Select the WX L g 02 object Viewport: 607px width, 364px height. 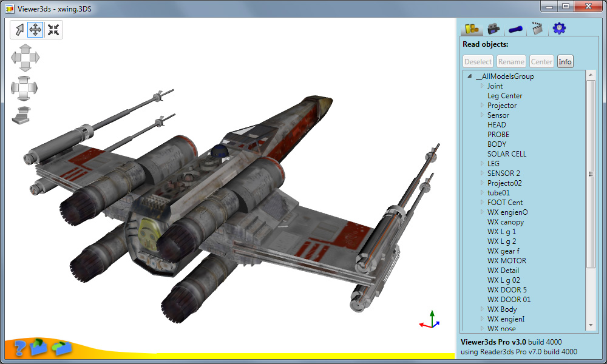coord(504,280)
